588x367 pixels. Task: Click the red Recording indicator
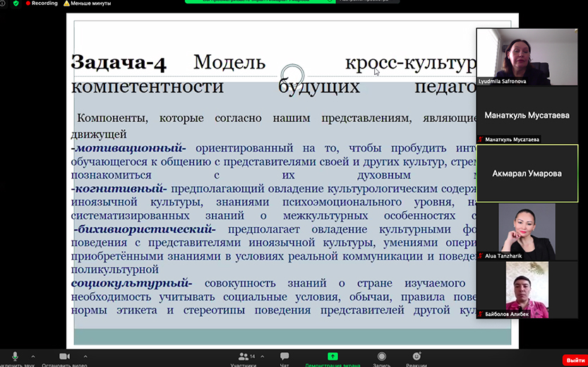(42, 3)
